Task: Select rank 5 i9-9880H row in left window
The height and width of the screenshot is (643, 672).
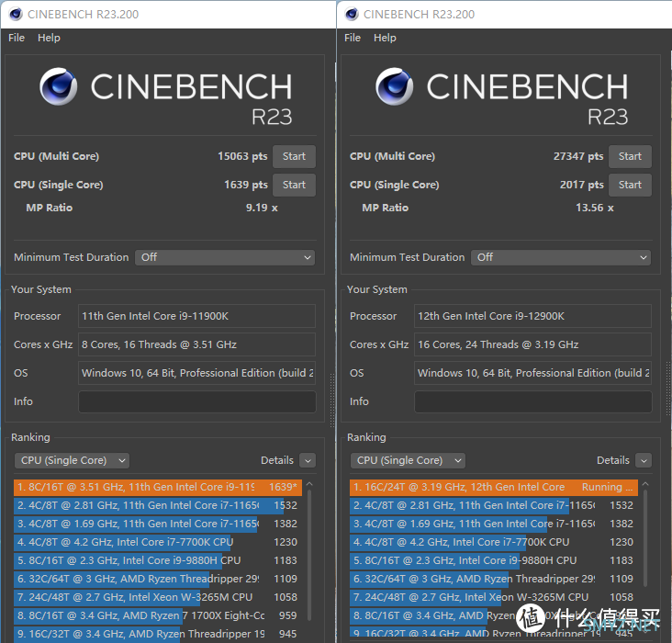Action: click(x=158, y=561)
